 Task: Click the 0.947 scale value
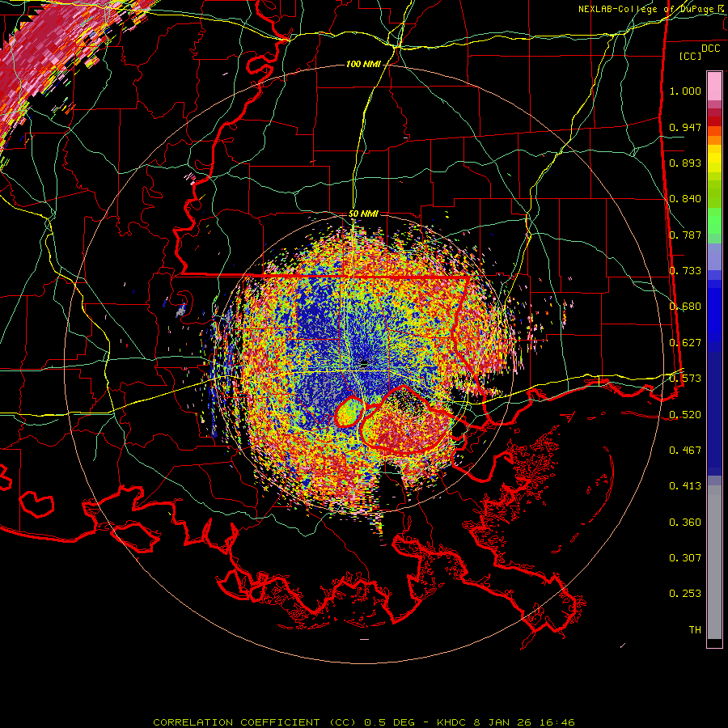685,127
